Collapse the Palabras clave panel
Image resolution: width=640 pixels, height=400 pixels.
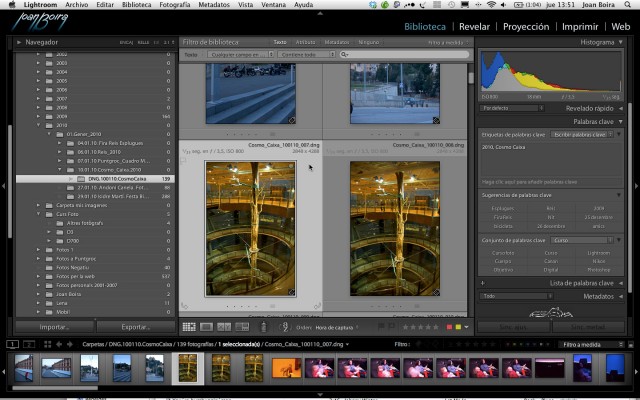click(x=620, y=121)
